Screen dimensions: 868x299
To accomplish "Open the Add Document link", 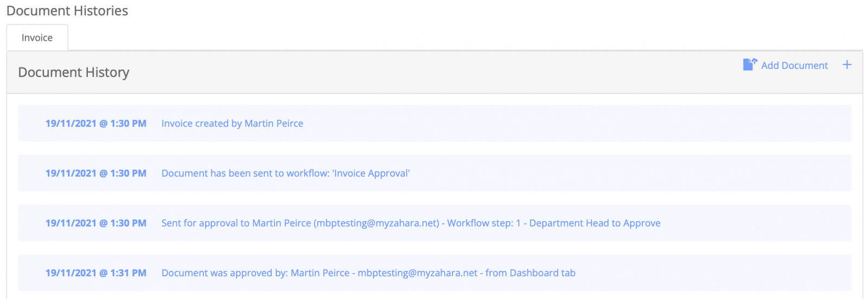I will pyautogui.click(x=794, y=65).
